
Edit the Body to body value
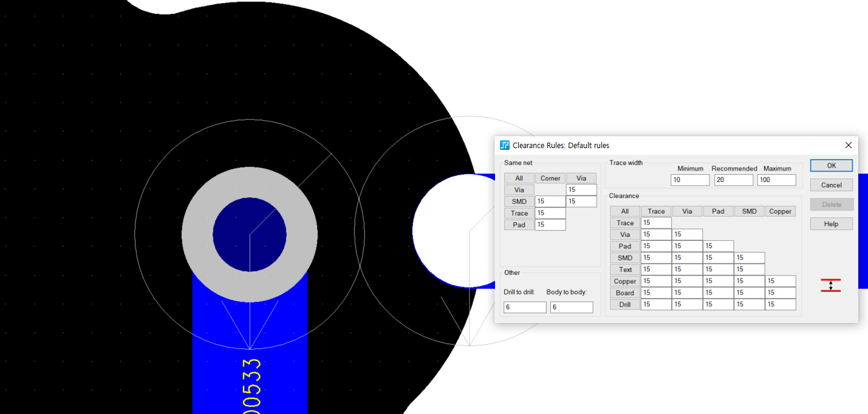[x=572, y=308]
